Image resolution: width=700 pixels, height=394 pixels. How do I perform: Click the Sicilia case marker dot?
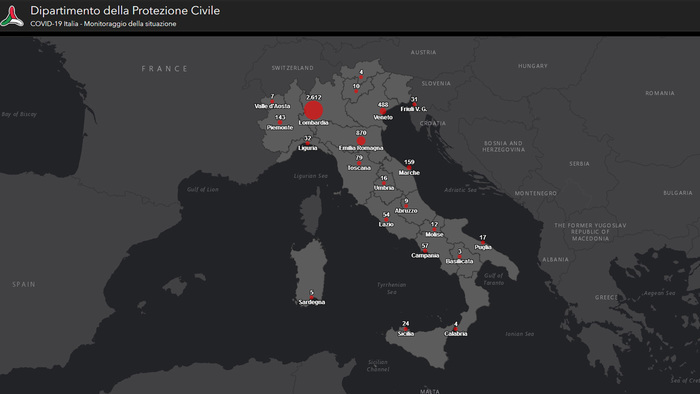point(405,329)
